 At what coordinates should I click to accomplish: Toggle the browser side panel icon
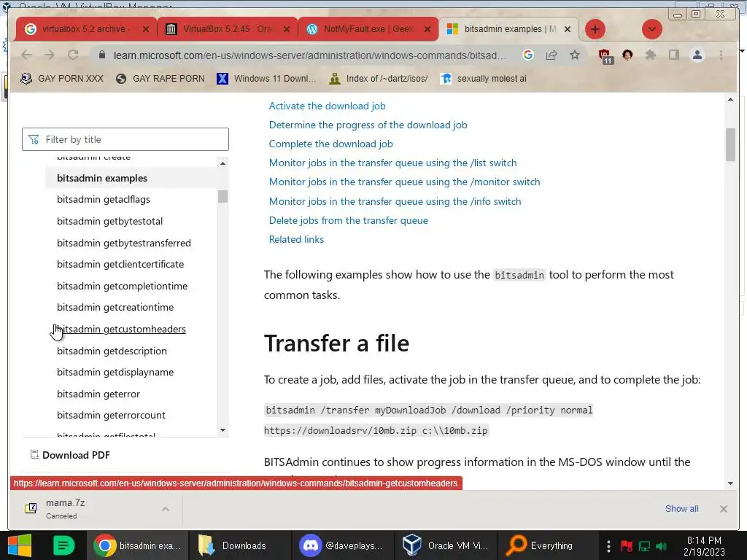pos(673,55)
